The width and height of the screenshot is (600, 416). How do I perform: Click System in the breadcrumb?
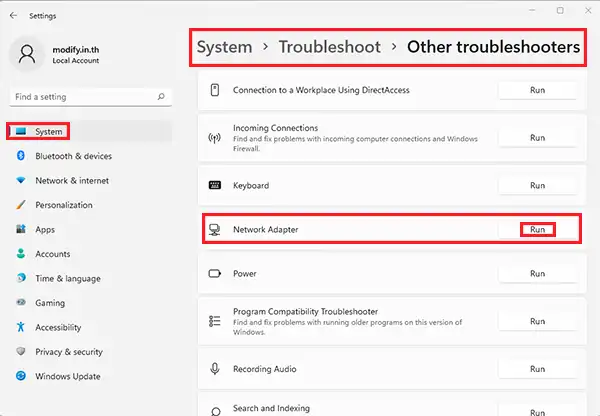click(225, 47)
